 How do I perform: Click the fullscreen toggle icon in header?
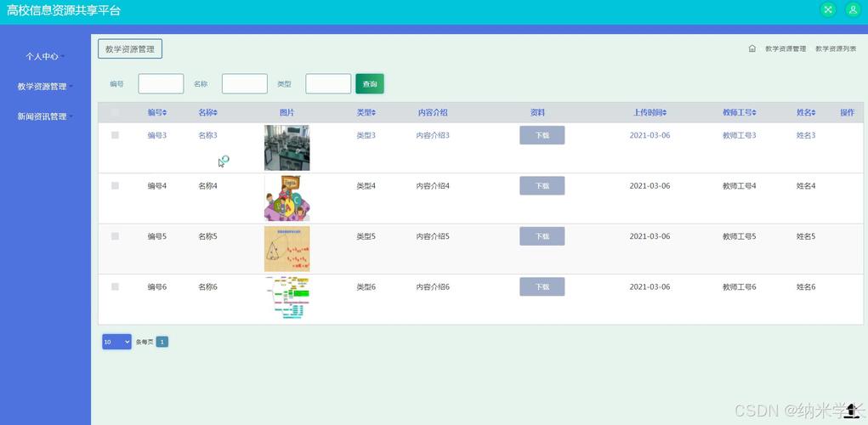coord(828,9)
